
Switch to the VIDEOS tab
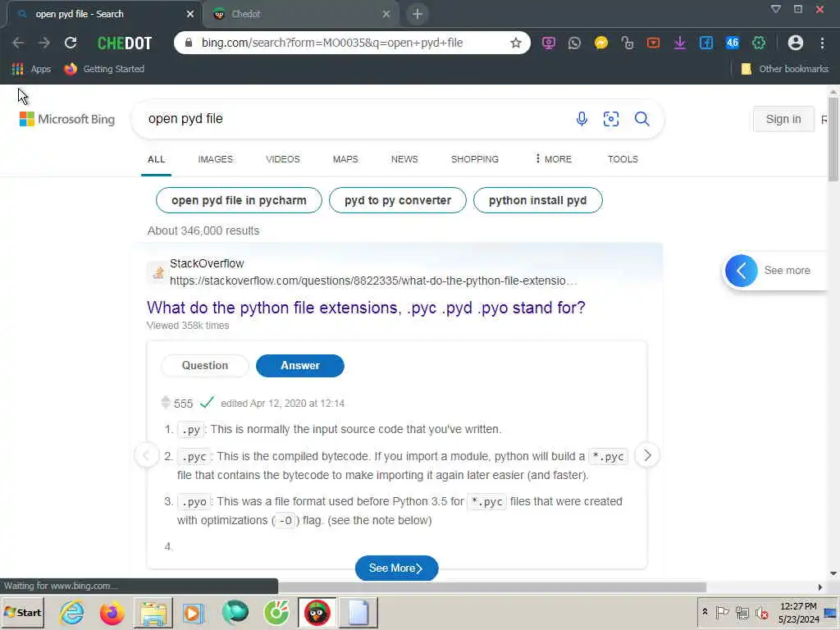283,159
